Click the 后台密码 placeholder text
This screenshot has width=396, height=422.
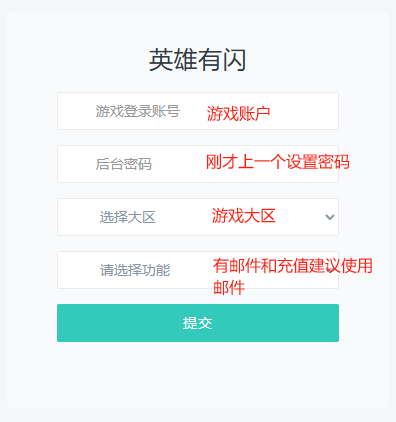point(124,164)
